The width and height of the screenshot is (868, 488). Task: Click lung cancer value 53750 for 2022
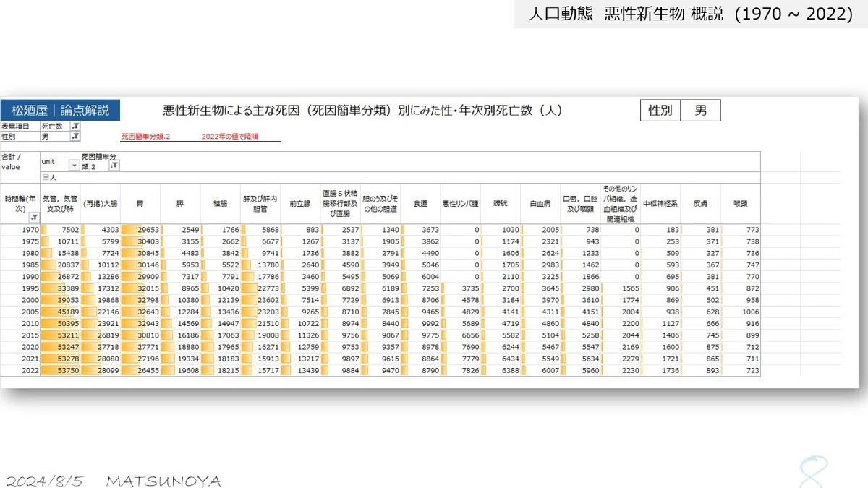coord(67,370)
